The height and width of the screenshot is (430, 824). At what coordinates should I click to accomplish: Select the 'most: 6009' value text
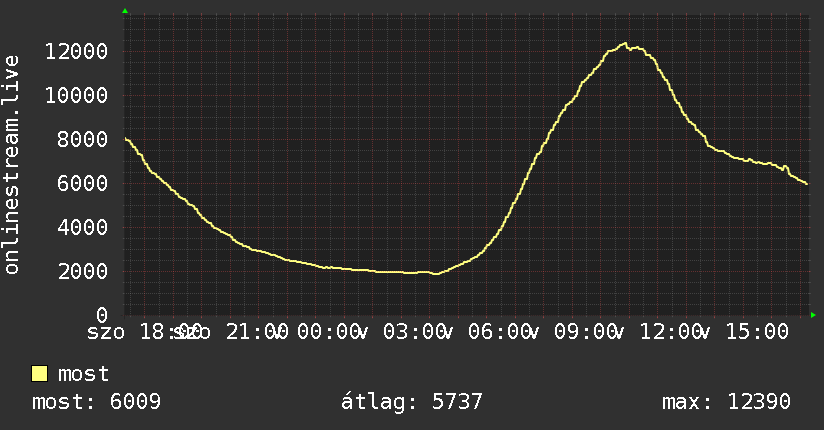(96, 402)
